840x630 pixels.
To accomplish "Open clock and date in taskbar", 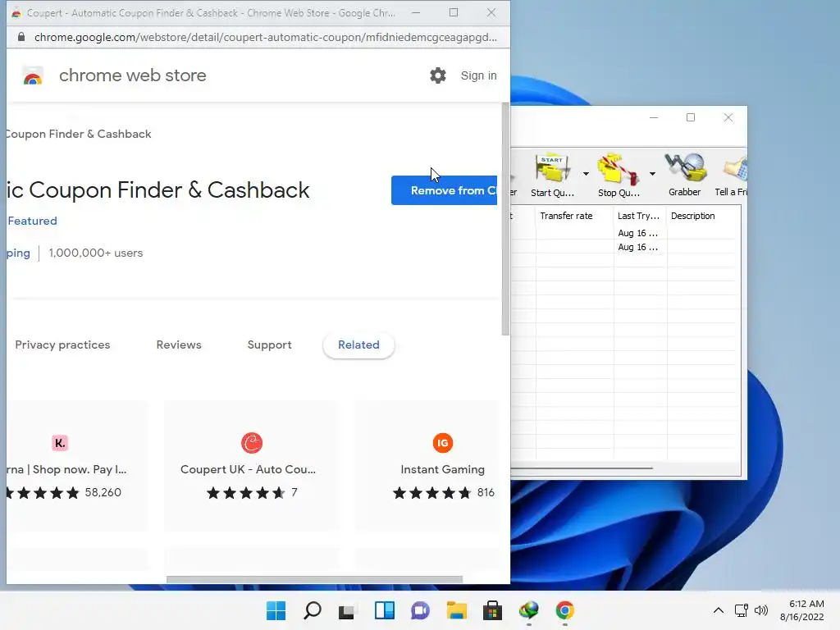I will tap(802, 610).
